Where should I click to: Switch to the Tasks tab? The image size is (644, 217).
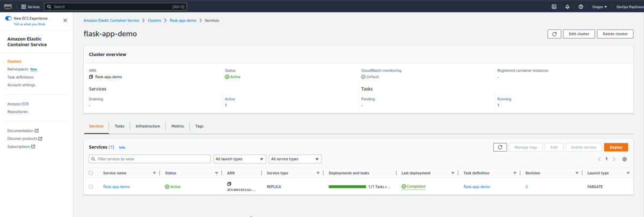(x=120, y=126)
